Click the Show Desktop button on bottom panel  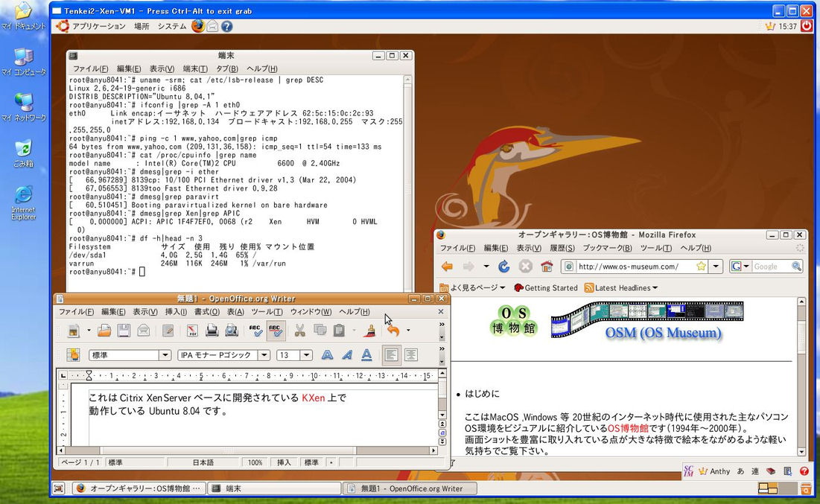pos(59,488)
